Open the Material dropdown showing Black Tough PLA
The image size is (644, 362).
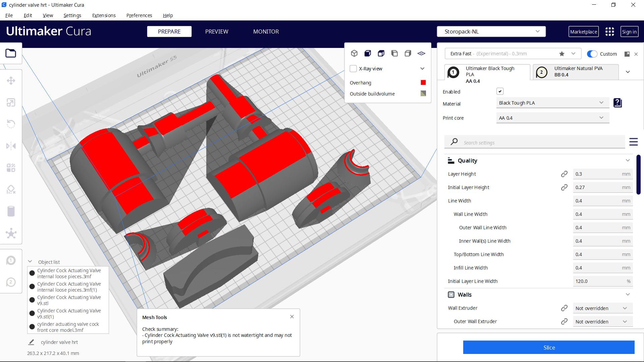click(552, 103)
